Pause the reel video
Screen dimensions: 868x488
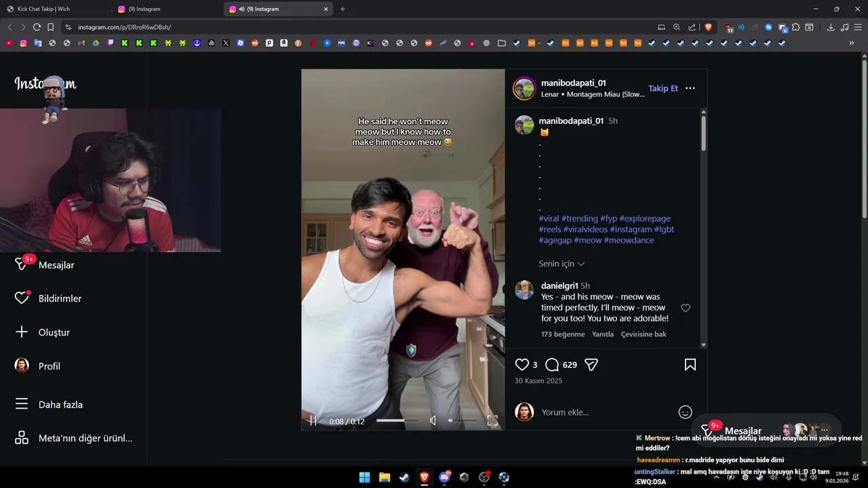point(313,421)
